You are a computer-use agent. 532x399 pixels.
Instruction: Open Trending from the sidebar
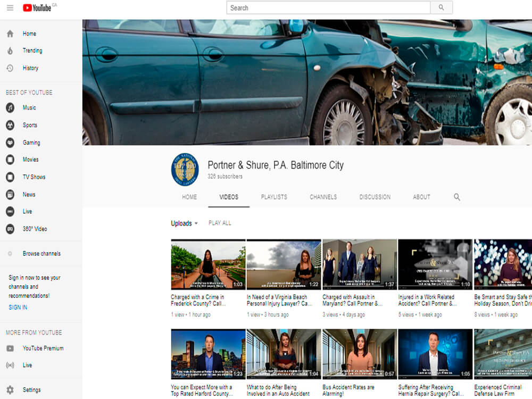[x=32, y=51]
